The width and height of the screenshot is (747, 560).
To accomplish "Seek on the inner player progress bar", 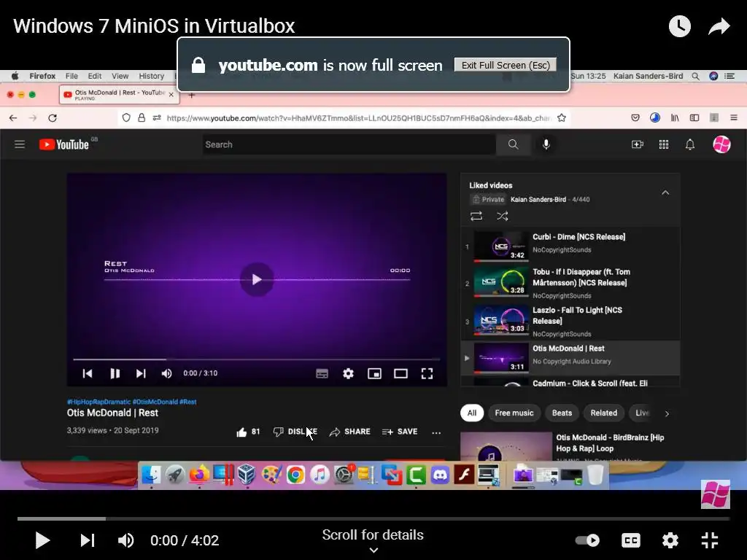I will 257,359.
